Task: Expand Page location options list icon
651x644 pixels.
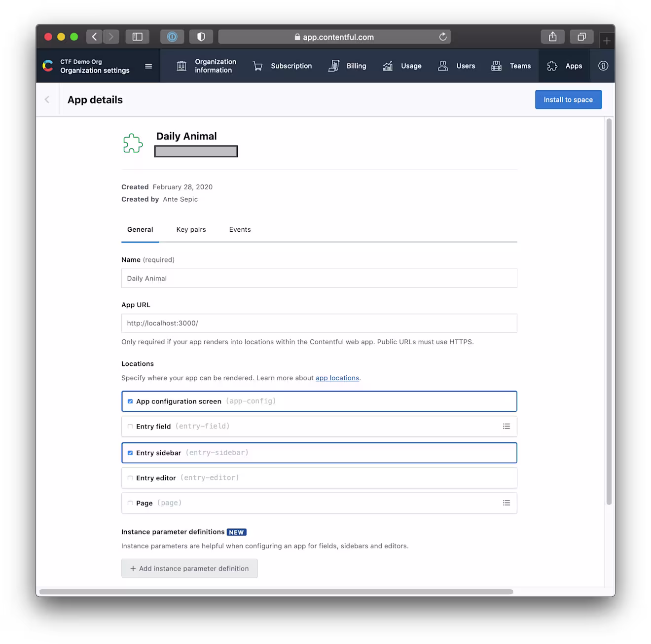Action: coord(506,503)
